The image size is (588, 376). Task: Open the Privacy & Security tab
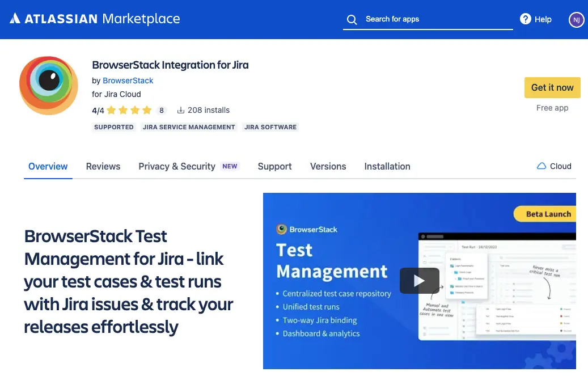(177, 166)
